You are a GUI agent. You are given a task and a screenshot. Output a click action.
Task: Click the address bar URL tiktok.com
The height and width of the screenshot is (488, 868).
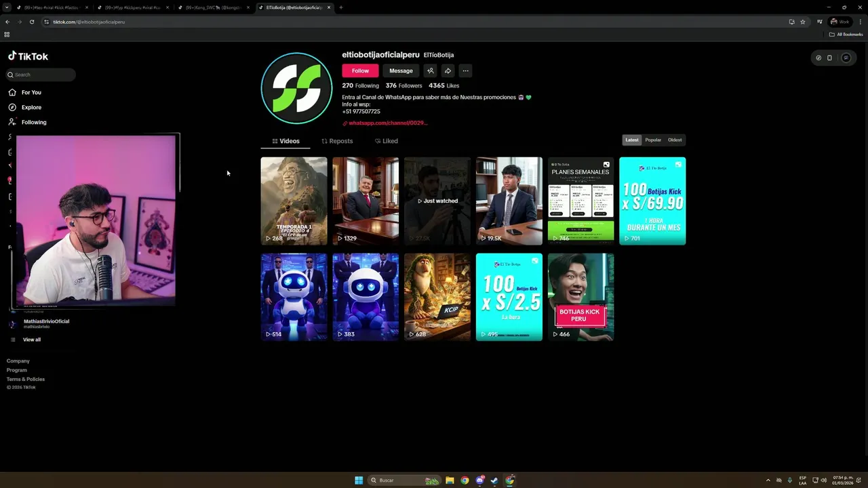[x=89, y=22]
